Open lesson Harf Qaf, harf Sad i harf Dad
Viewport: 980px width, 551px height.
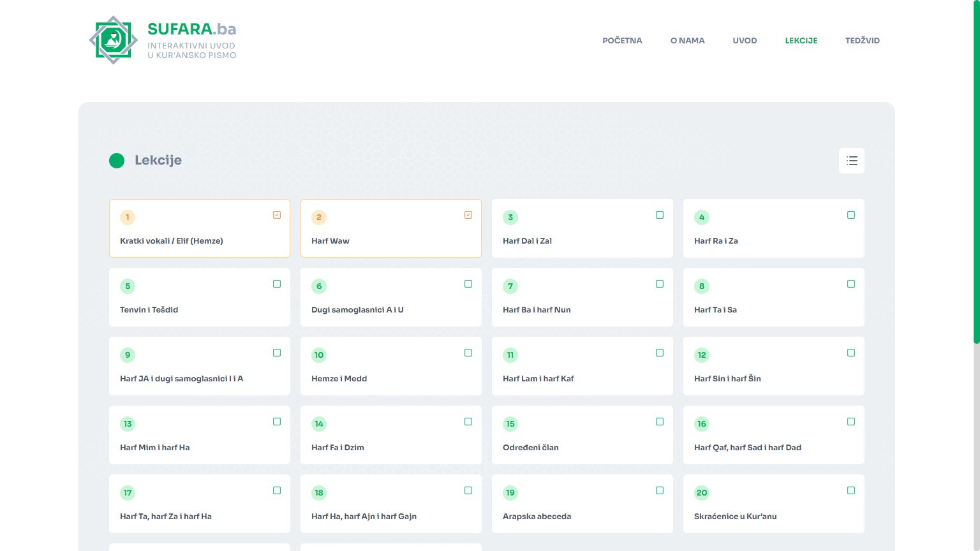click(x=774, y=435)
